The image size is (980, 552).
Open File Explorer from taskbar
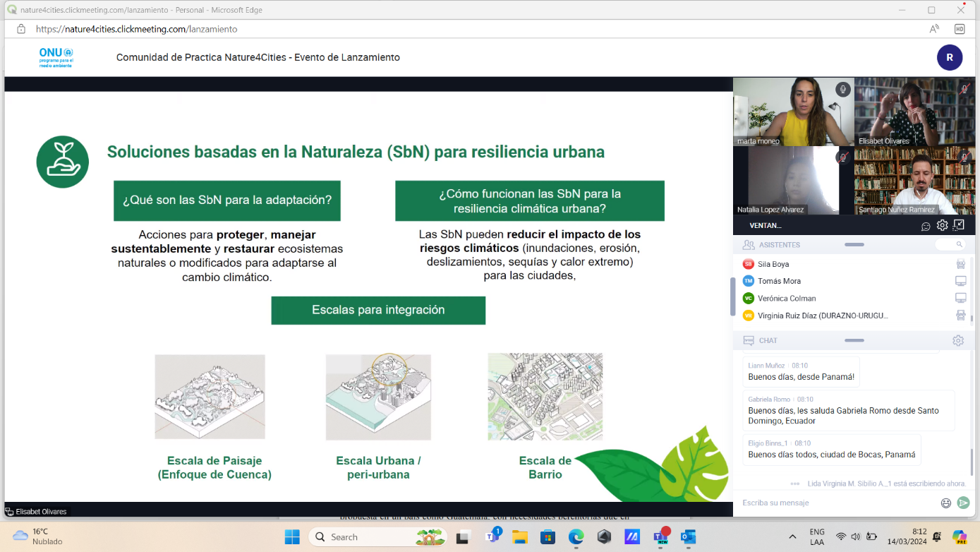[x=520, y=536]
